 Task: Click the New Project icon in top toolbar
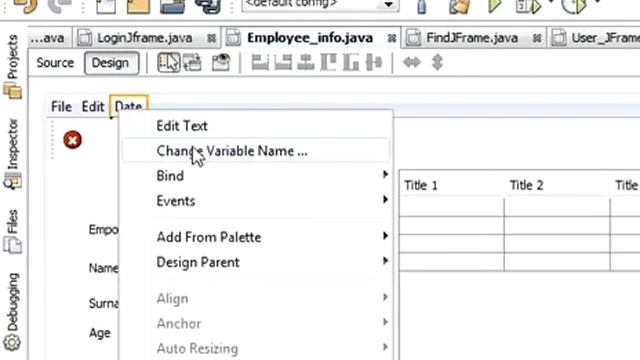138,7
